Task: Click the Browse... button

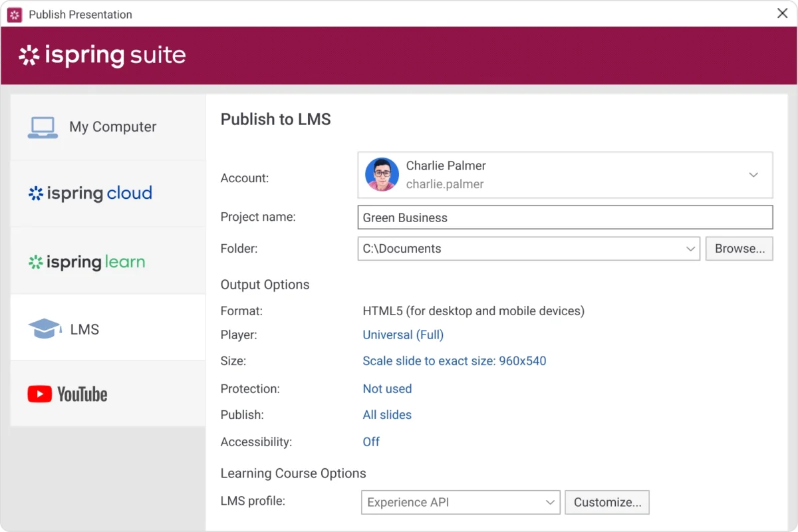Action: coord(739,249)
